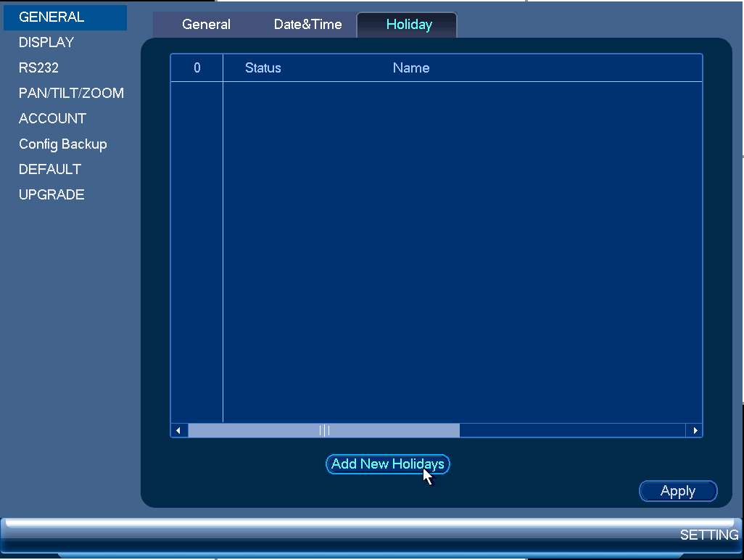This screenshot has width=744, height=560.
Task: Select Config Backup in sidebar
Action: (x=62, y=144)
